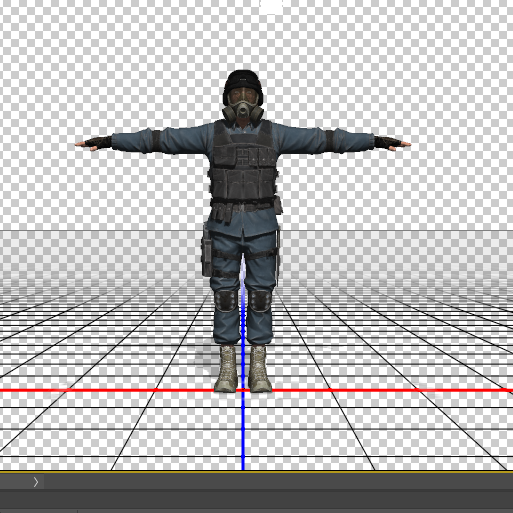Select the tan boot on the right side

click(259, 369)
